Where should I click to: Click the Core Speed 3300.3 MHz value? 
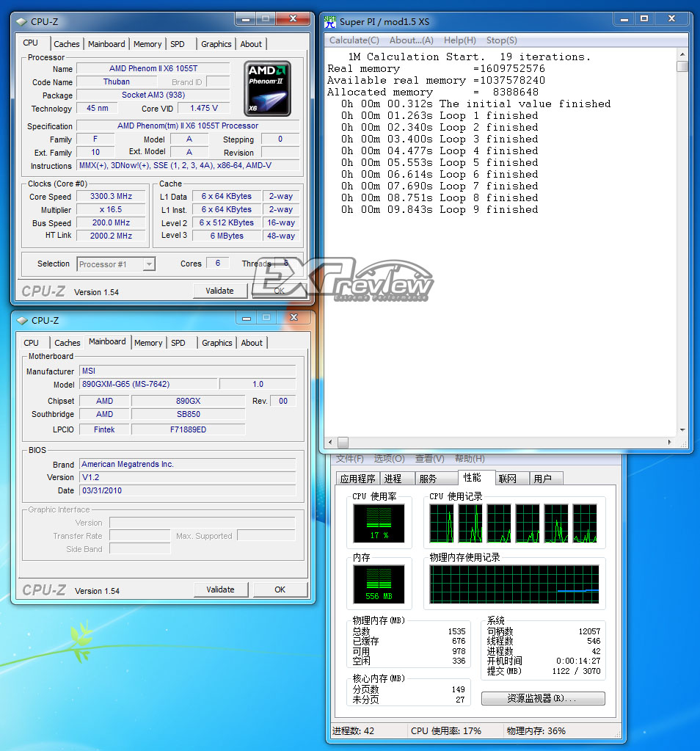111,196
